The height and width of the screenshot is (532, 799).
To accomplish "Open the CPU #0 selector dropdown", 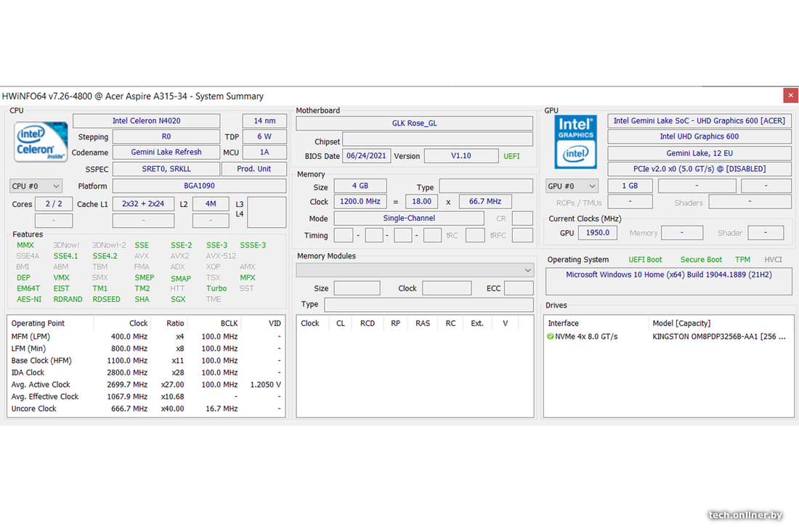I will click(36, 187).
